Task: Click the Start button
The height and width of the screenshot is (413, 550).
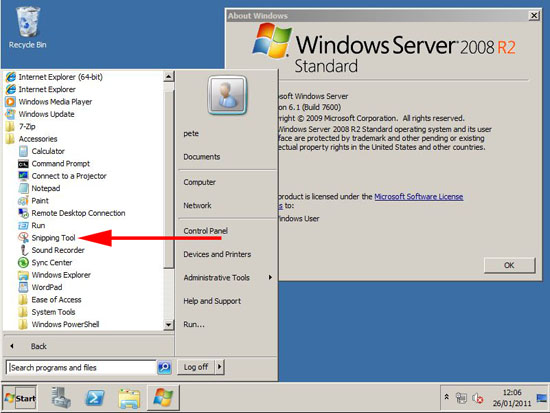Action: 20,398
